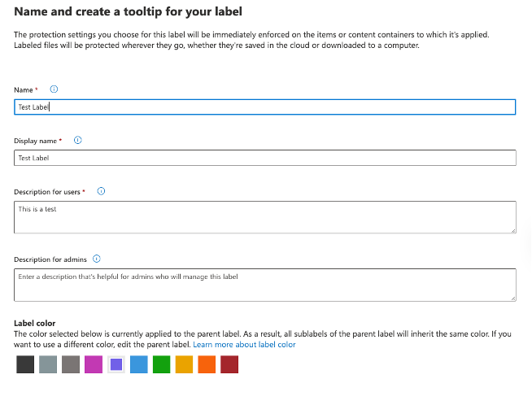
Task: Pick the magenta label color swatch
Action: [94, 364]
